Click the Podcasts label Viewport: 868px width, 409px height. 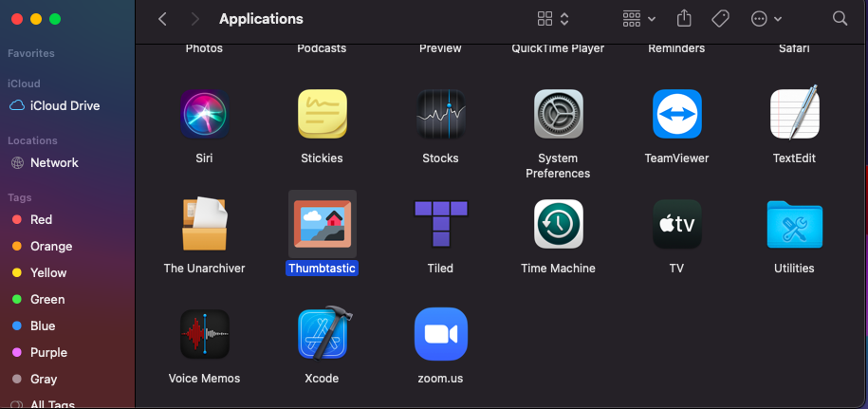(x=323, y=48)
